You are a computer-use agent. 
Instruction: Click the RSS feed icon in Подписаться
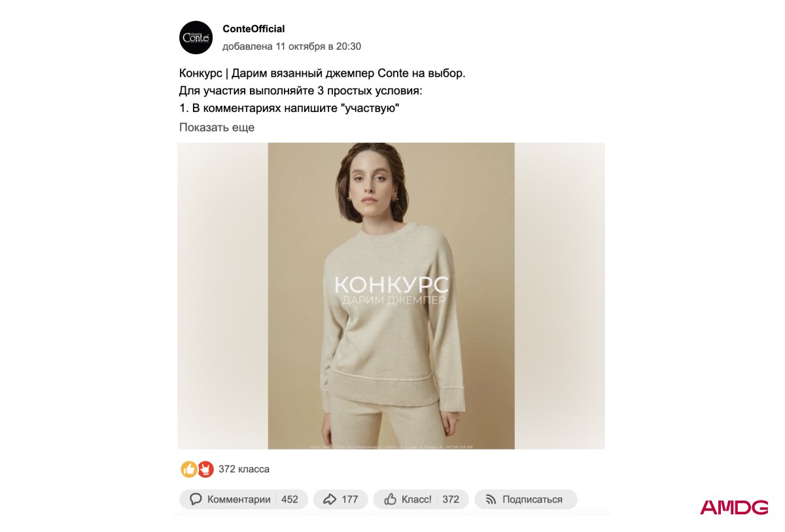click(491, 499)
